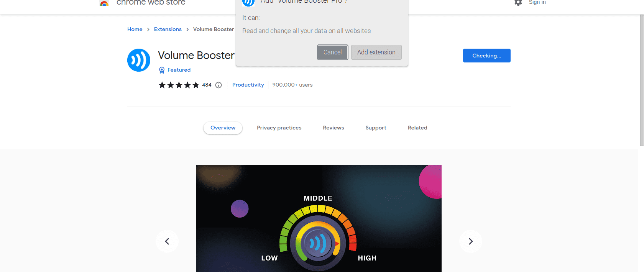Open the Related tab
644x272 pixels.
[x=417, y=128]
